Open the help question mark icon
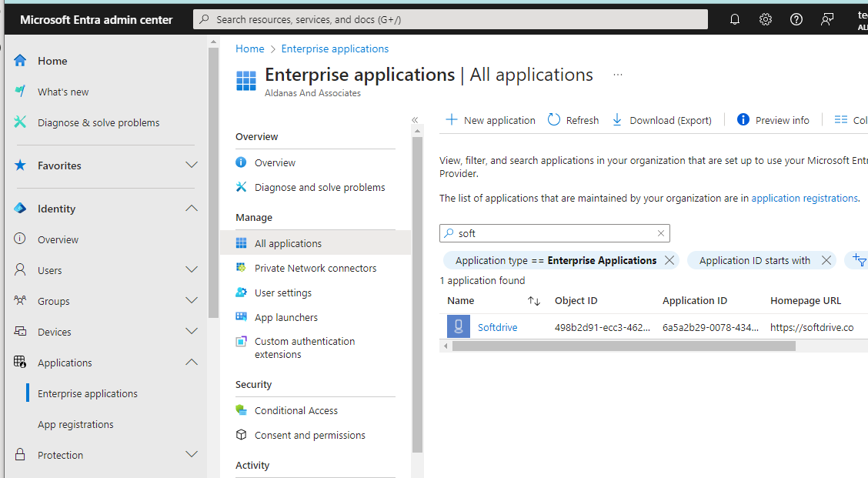 point(796,19)
